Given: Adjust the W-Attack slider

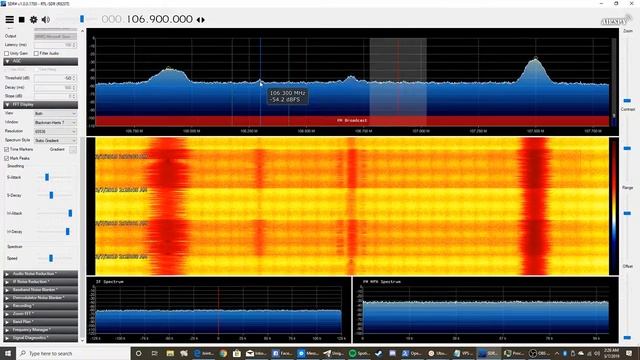Looking at the screenshot, I should click(x=70, y=213).
